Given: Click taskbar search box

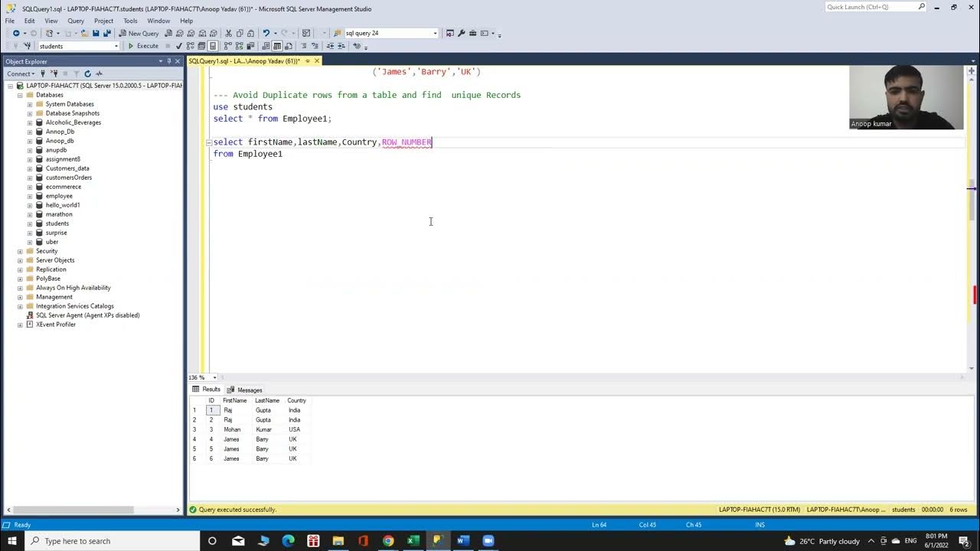Looking at the screenshot, I should [x=113, y=541].
